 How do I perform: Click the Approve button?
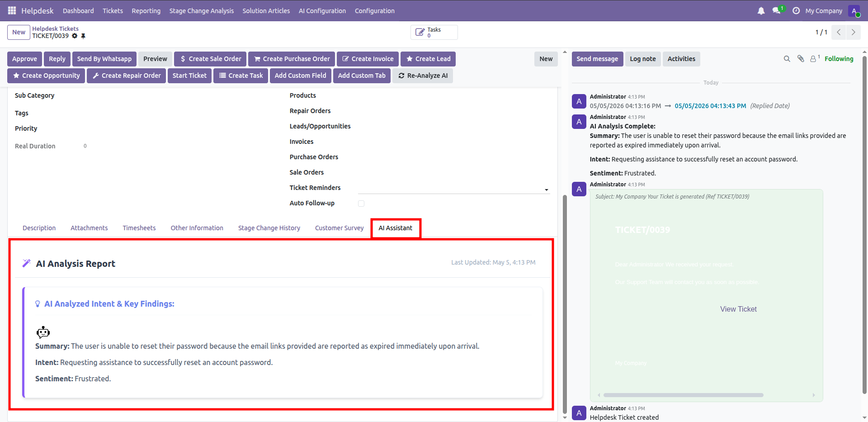pos(24,59)
